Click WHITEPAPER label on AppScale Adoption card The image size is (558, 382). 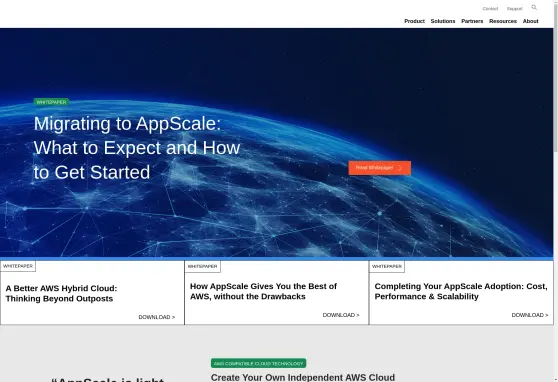387,266
